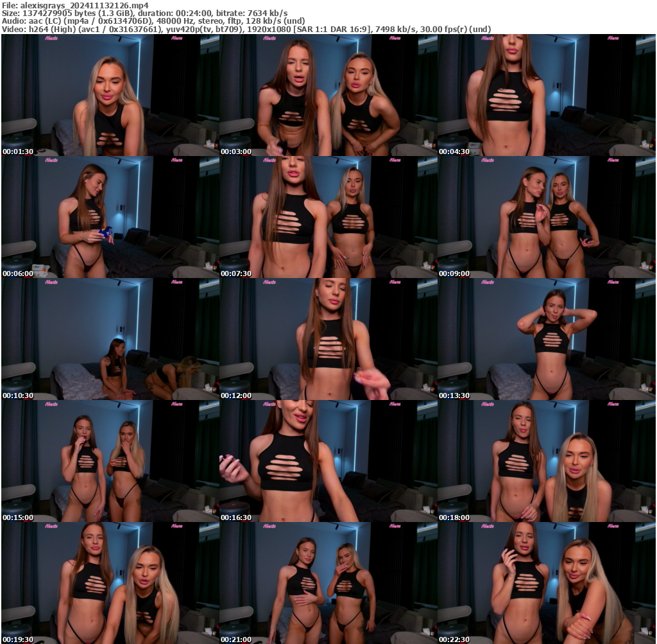Open the thumbnail at timestamp 00:06:00

(109, 215)
